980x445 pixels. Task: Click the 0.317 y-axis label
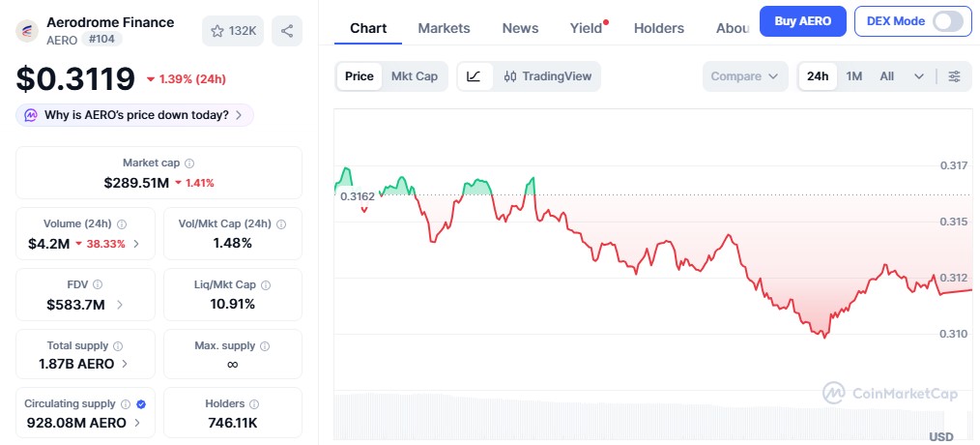pyautogui.click(x=954, y=165)
